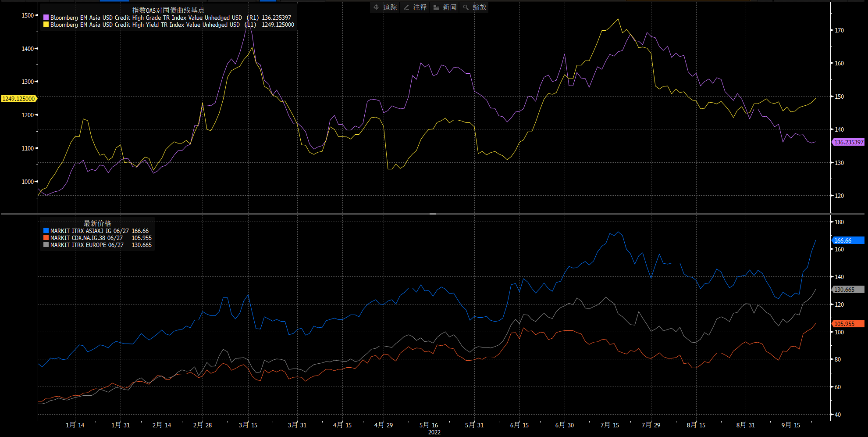The image size is (868, 437).
Task: Open the 新闻 news overlay
Action: pos(445,7)
